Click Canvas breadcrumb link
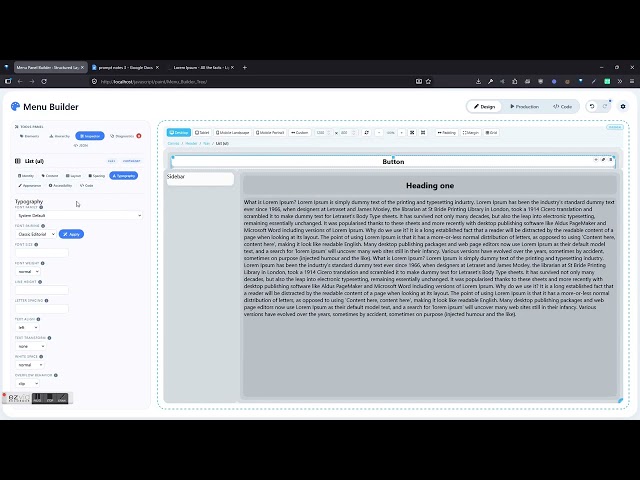This screenshot has width=640, height=480. (x=173, y=144)
